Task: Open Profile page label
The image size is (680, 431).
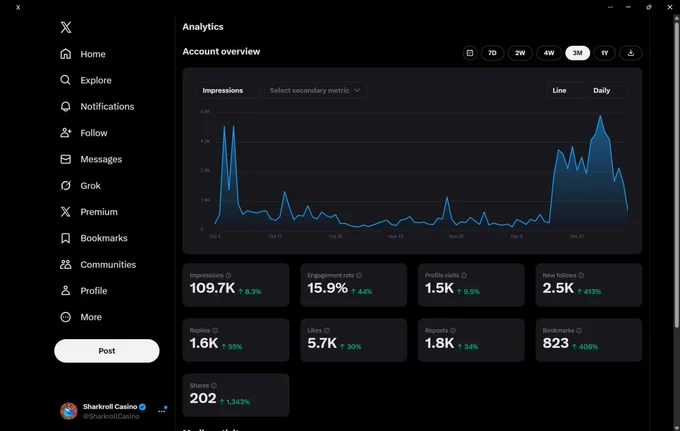Action: pos(94,291)
